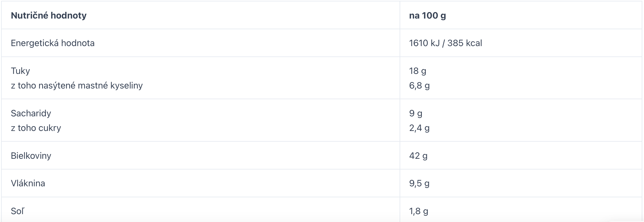This screenshot has width=644, height=222.
Task: Select the '6,8 g' saturated fat value
Action: pos(419,85)
